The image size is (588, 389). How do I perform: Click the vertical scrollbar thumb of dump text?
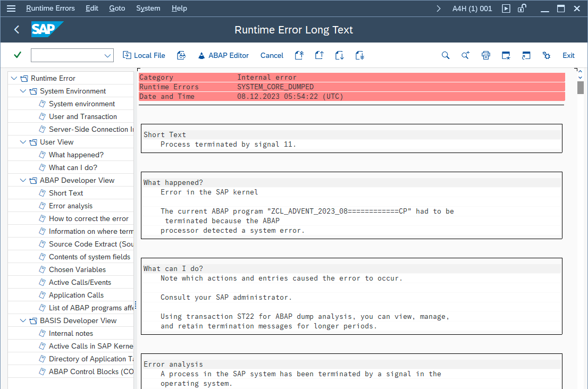pyautogui.click(x=581, y=88)
